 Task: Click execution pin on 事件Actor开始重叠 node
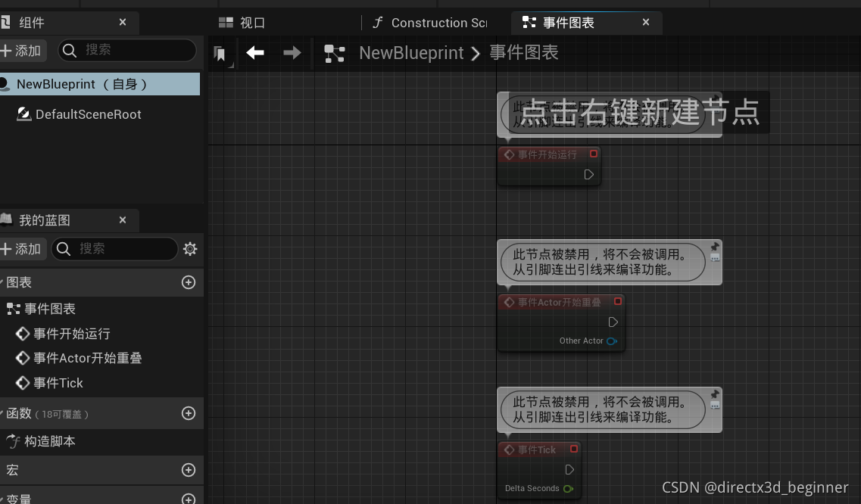coord(613,322)
